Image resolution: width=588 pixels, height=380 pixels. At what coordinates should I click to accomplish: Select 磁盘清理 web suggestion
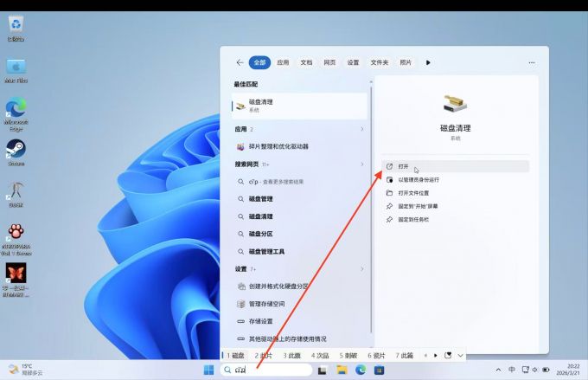299,216
